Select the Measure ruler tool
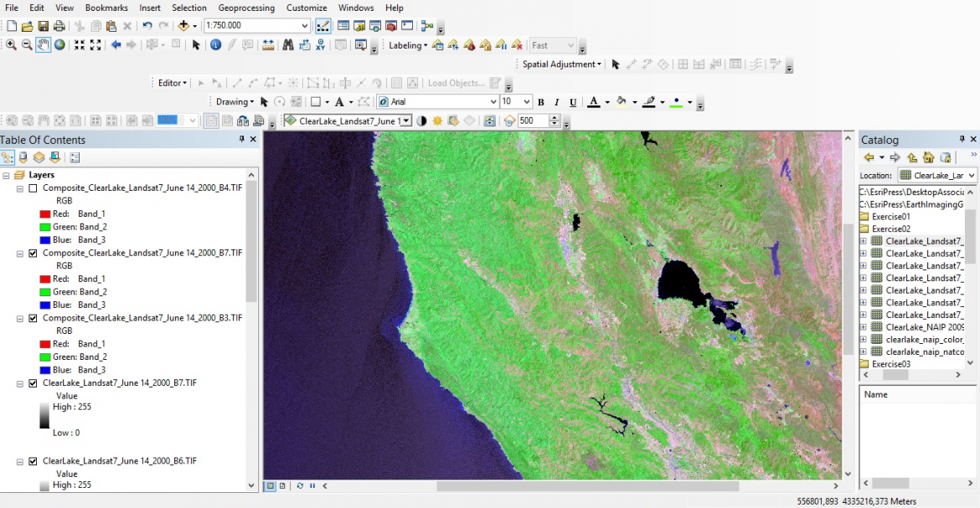The width and height of the screenshot is (980, 508). coord(268,45)
